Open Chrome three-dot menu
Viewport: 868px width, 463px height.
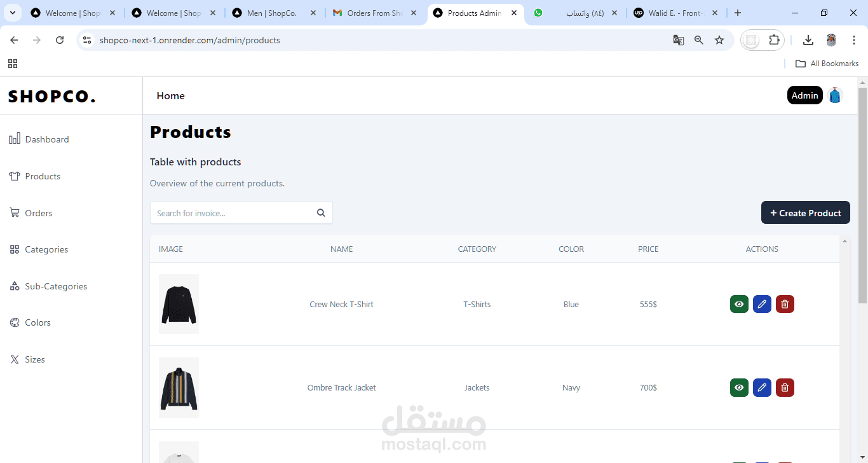tap(855, 40)
